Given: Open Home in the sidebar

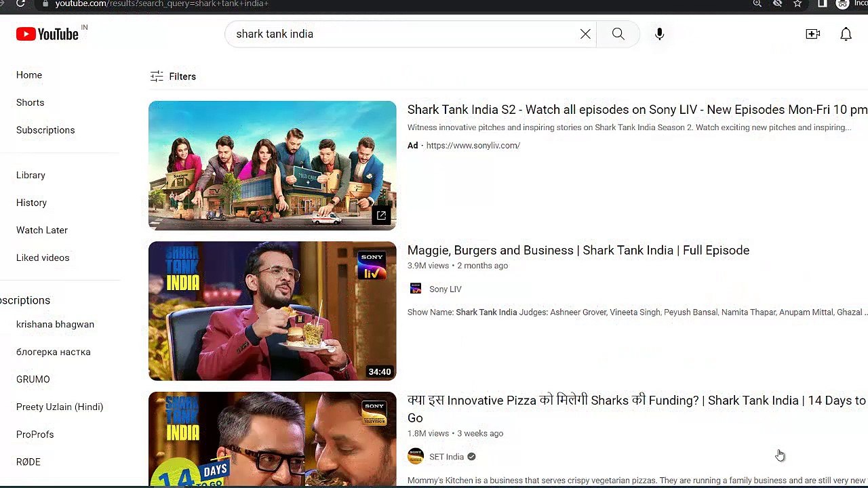Looking at the screenshot, I should coord(29,75).
